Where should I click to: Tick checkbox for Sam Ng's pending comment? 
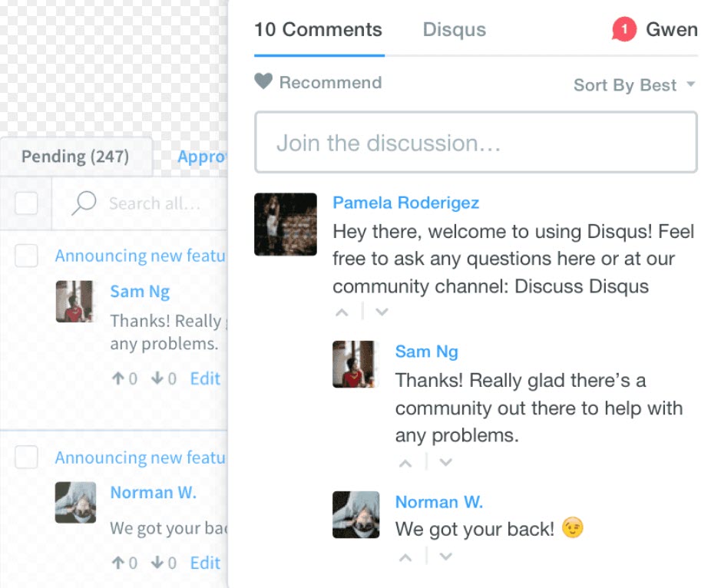pos(26,255)
